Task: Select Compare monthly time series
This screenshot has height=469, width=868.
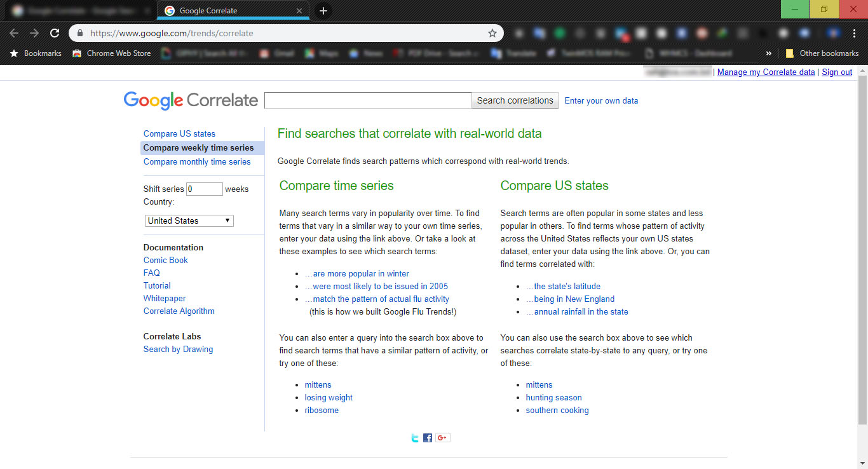Action: click(x=197, y=161)
